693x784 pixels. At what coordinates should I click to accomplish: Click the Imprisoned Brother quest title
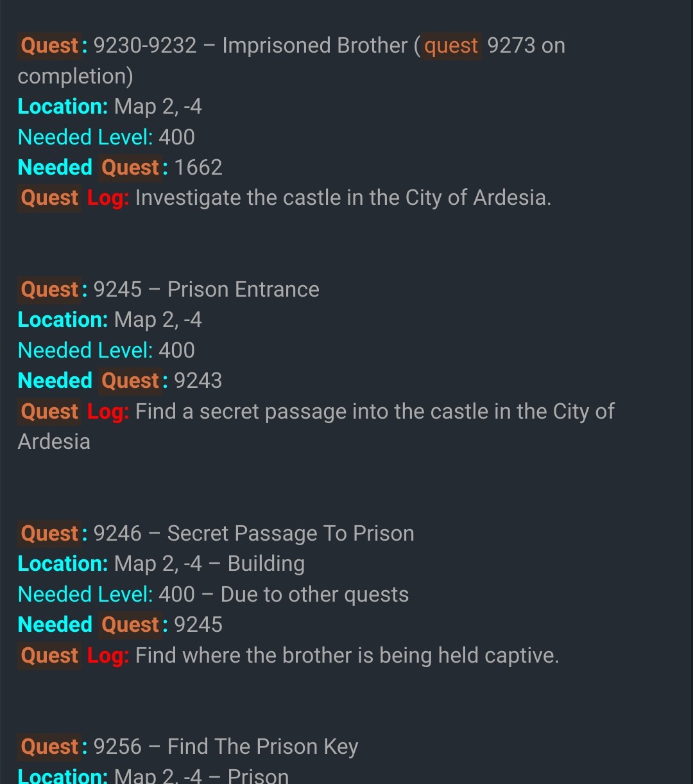point(314,46)
